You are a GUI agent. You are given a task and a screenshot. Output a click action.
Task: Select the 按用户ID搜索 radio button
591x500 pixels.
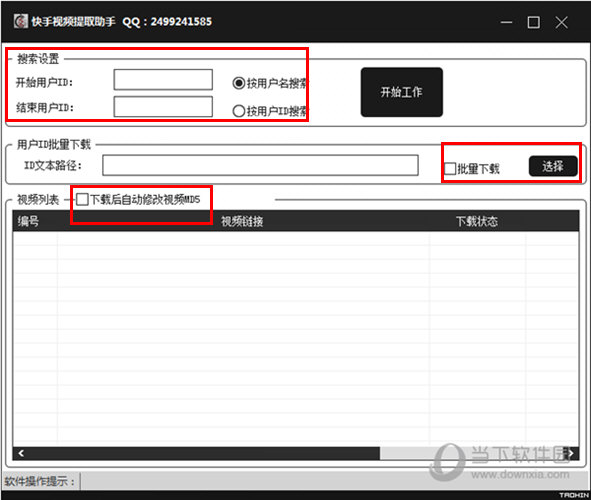[x=239, y=111]
